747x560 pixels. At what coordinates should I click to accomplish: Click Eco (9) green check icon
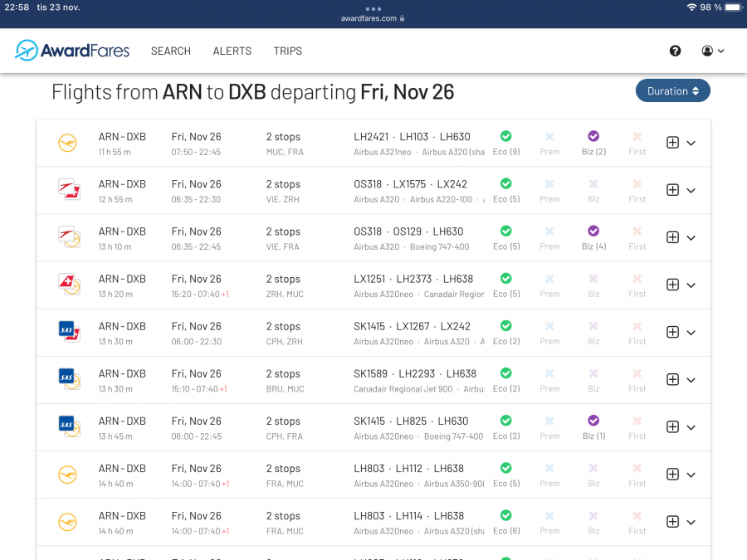pos(505,137)
